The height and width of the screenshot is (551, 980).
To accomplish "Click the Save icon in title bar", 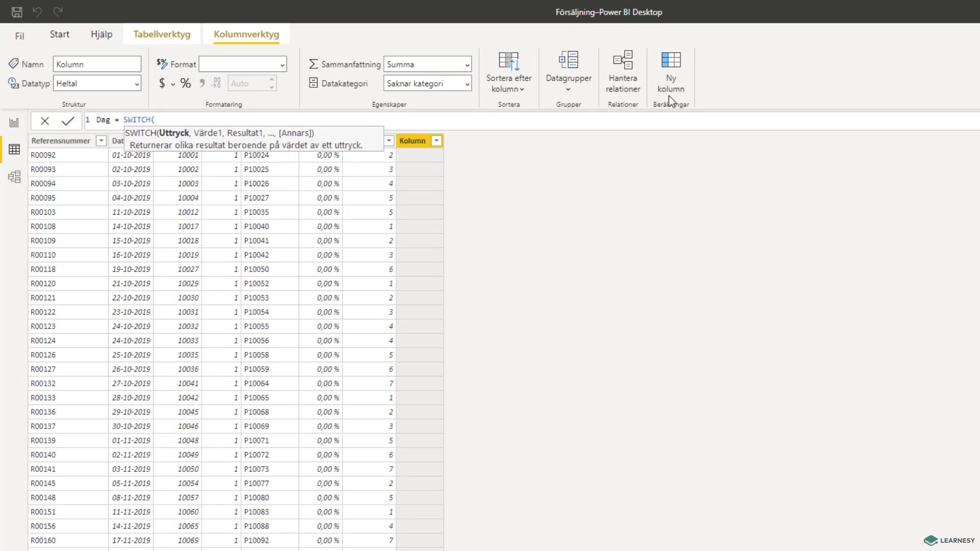I will click(17, 12).
